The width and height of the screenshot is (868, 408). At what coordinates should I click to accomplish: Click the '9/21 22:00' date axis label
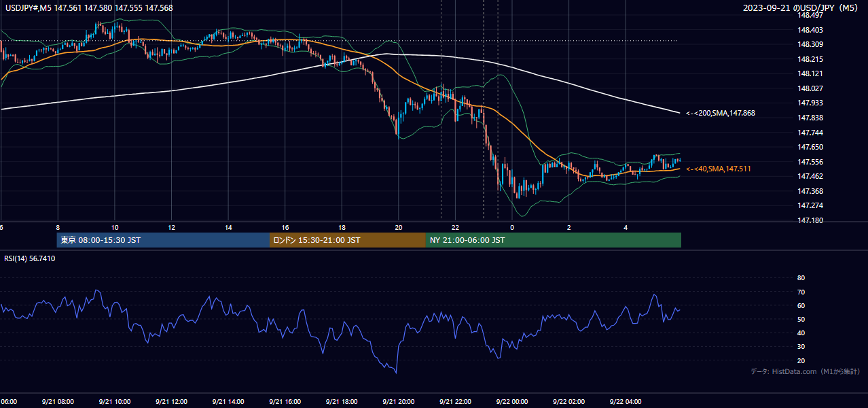[456, 402]
